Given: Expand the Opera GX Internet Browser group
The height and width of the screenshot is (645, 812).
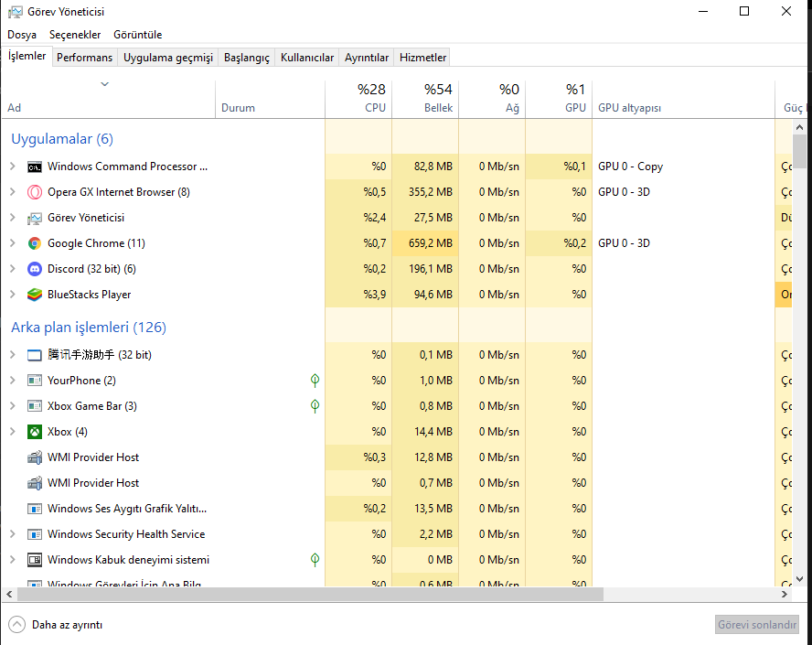Looking at the screenshot, I should tap(13, 192).
